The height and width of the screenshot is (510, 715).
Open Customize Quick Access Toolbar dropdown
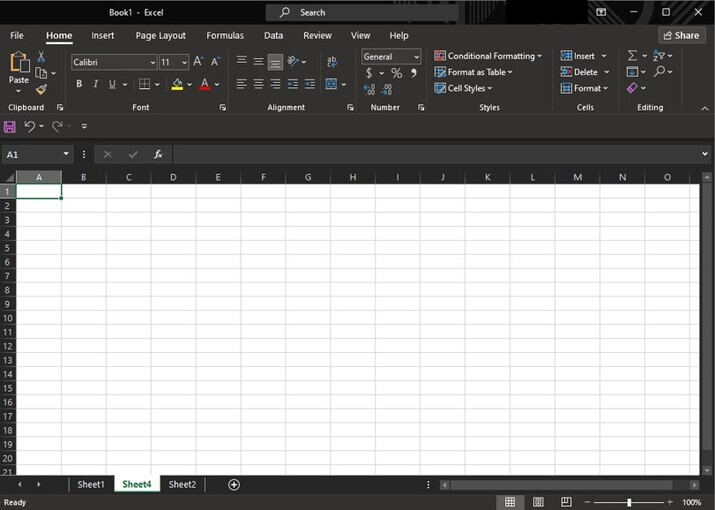coord(84,126)
